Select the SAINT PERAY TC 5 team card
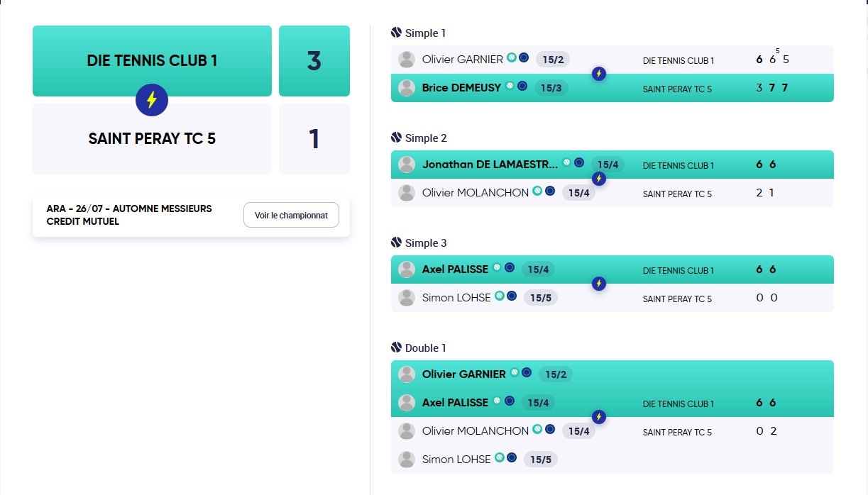This screenshot has height=495, width=868. tap(152, 139)
